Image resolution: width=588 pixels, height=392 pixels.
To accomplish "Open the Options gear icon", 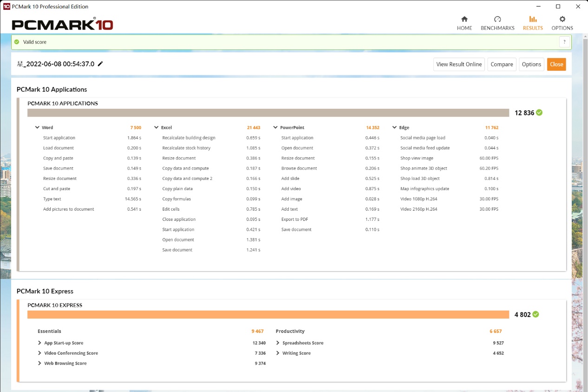I will click(x=562, y=19).
